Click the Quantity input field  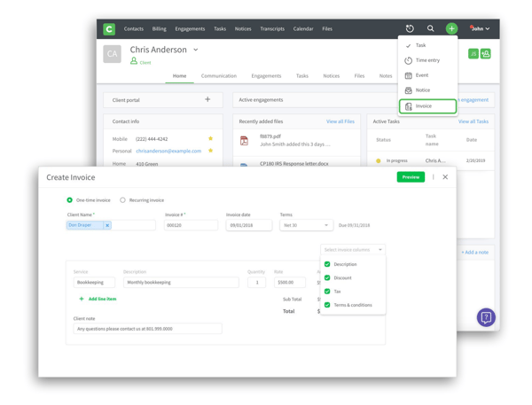[257, 282]
